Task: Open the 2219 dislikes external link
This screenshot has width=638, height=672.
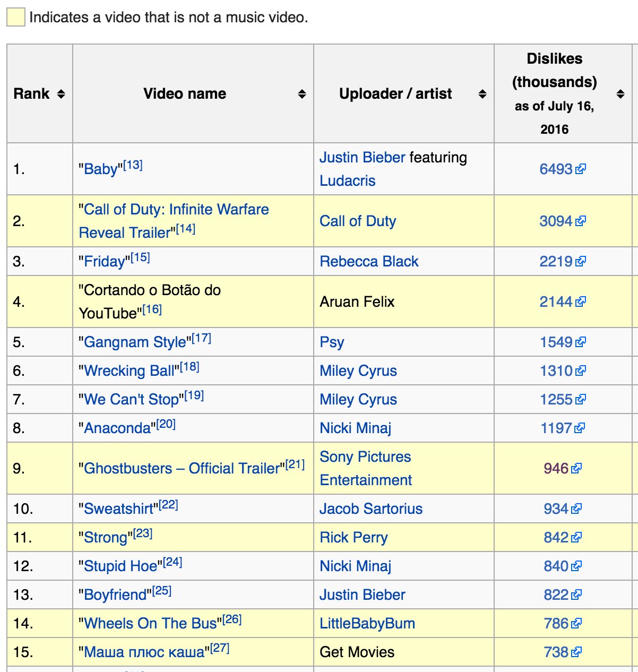Action: pyautogui.click(x=563, y=262)
